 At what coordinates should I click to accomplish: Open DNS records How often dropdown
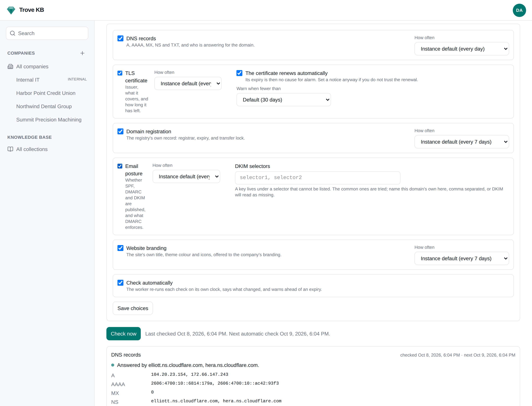click(462, 49)
